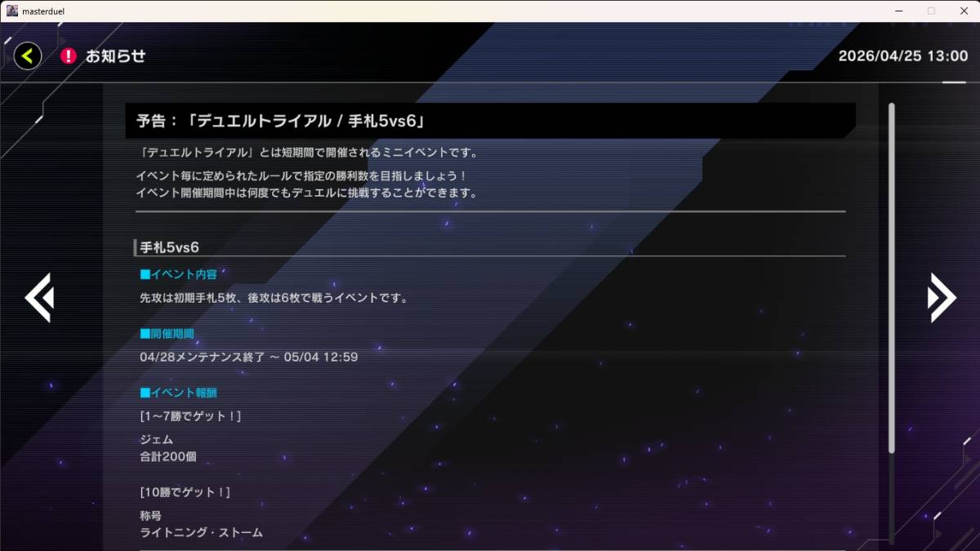Click the announcement scrollbar thumb

[892, 278]
